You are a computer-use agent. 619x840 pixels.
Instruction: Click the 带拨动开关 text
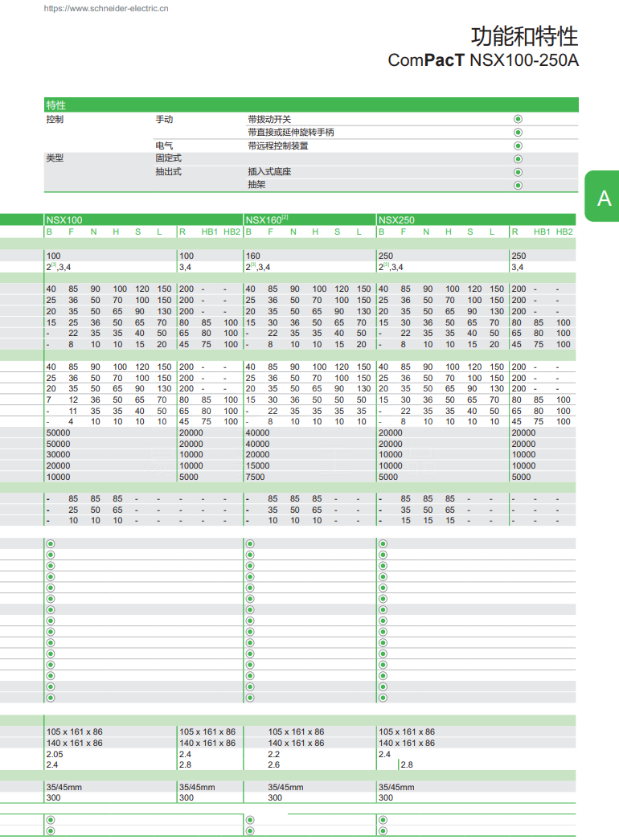[x=269, y=119]
